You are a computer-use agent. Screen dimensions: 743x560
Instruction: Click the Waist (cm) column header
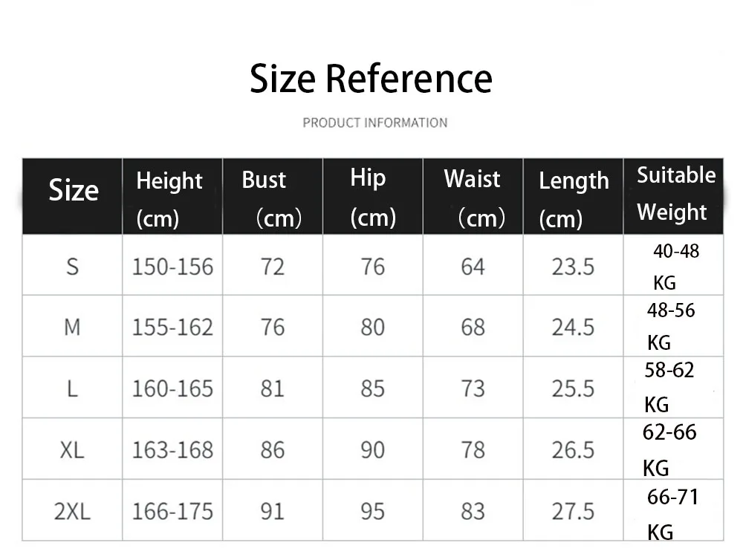tap(473, 196)
